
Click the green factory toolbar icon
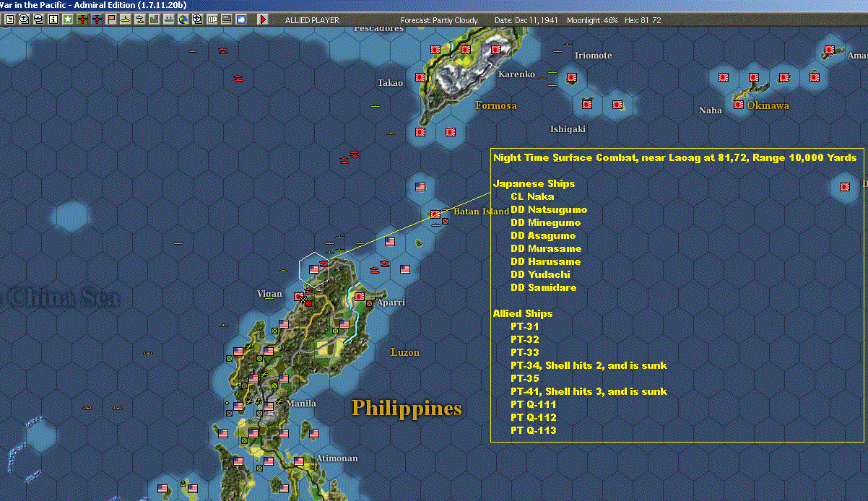pyautogui.click(x=154, y=19)
